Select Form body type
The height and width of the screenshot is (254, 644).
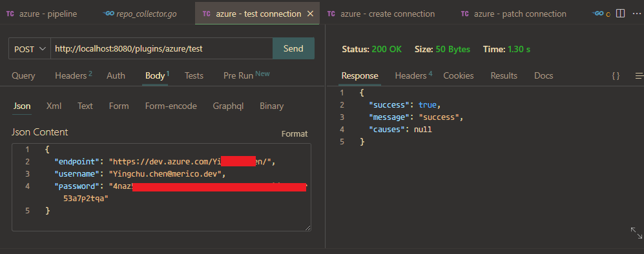[x=119, y=106]
